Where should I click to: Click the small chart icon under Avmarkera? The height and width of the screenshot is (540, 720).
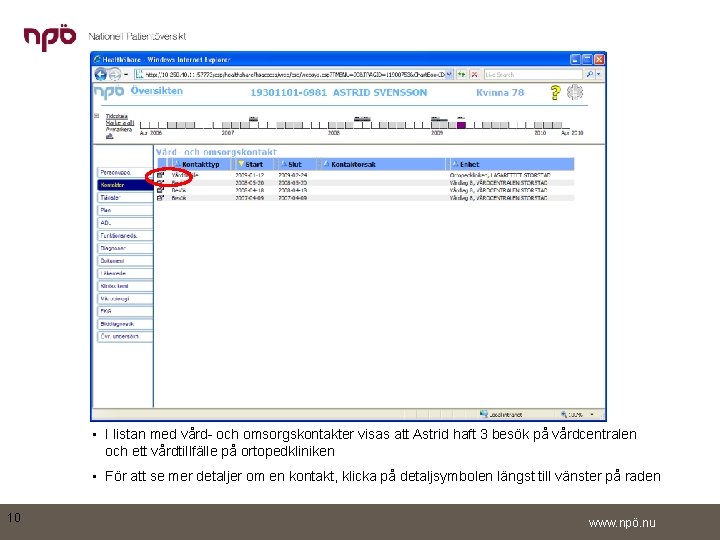(109, 136)
